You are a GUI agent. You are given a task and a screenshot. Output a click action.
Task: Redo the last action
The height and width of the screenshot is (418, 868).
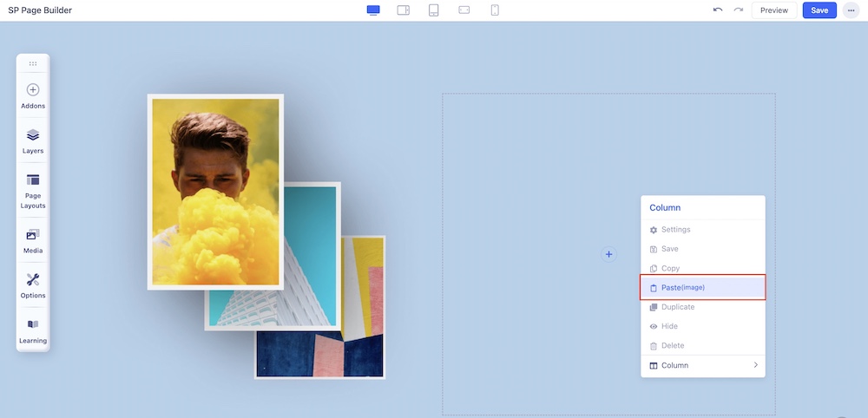tap(738, 10)
